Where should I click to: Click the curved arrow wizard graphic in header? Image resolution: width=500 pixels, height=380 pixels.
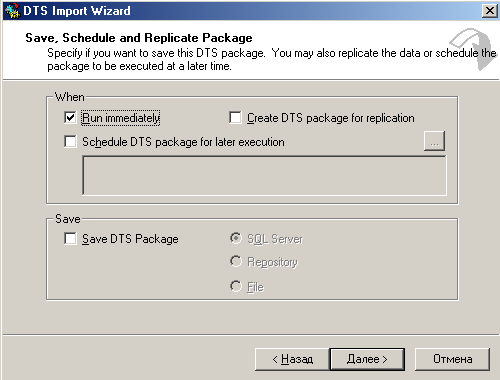point(474,49)
